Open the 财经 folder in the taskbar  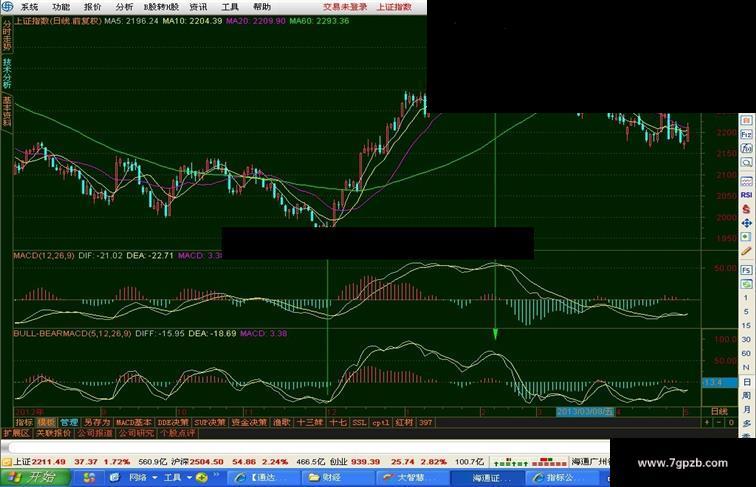click(x=338, y=477)
